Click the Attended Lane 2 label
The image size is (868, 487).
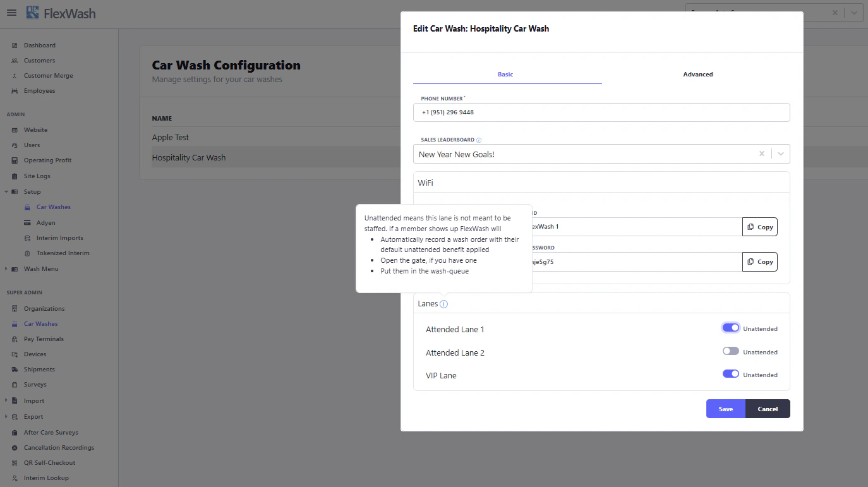coord(455,353)
